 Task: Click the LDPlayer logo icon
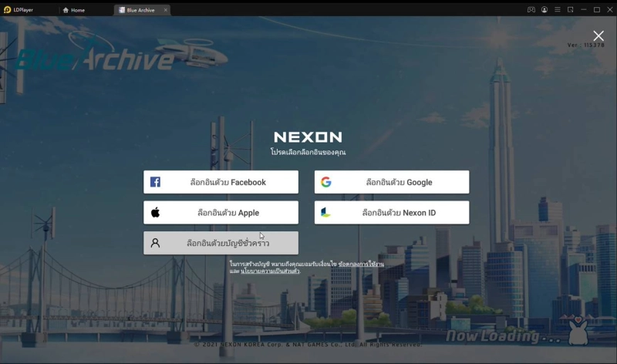[7, 9]
